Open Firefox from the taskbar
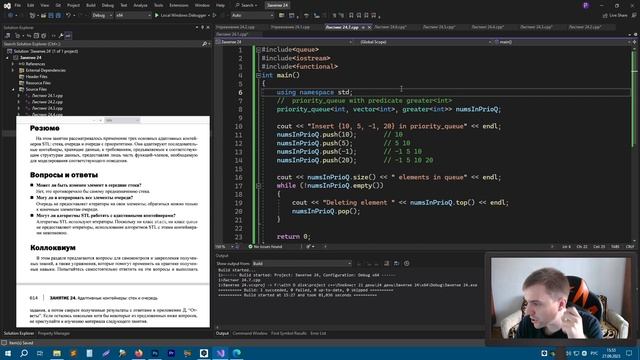The width and height of the screenshot is (640, 360). pyautogui.click(x=139, y=353)
